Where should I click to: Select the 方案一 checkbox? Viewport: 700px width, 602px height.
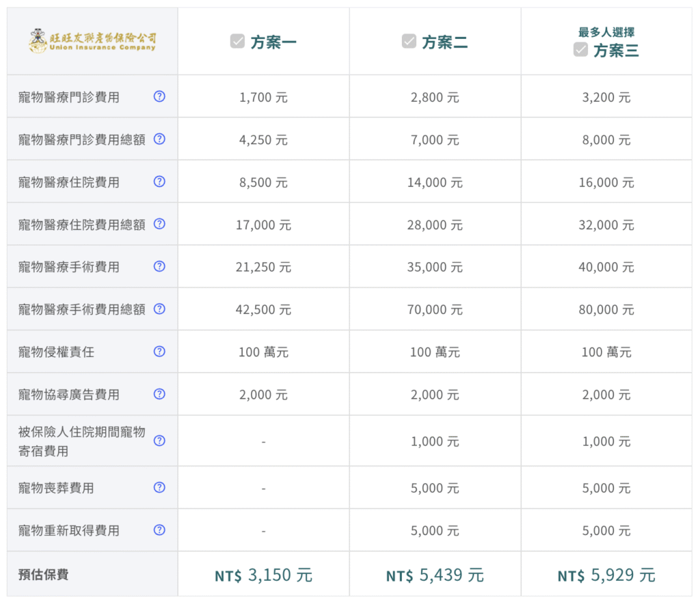point(237,40)
